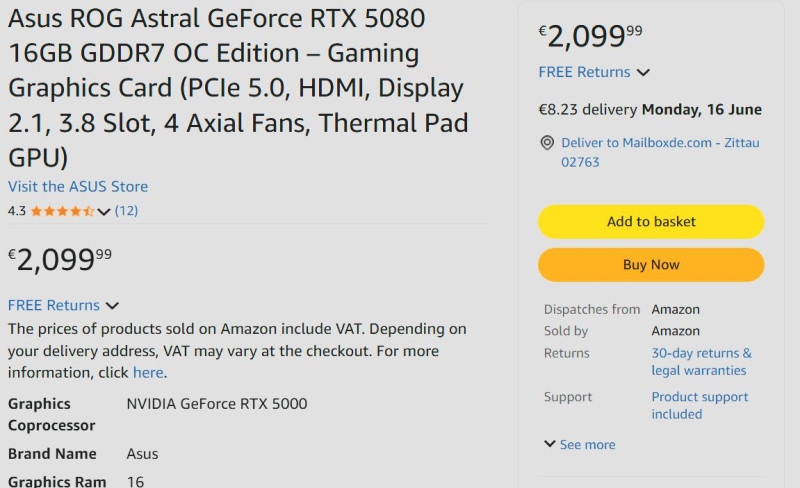The width and height of the screenshot is (800, 488).
Task: Click the VAT information 'here' link
Action: coord(148,373)
